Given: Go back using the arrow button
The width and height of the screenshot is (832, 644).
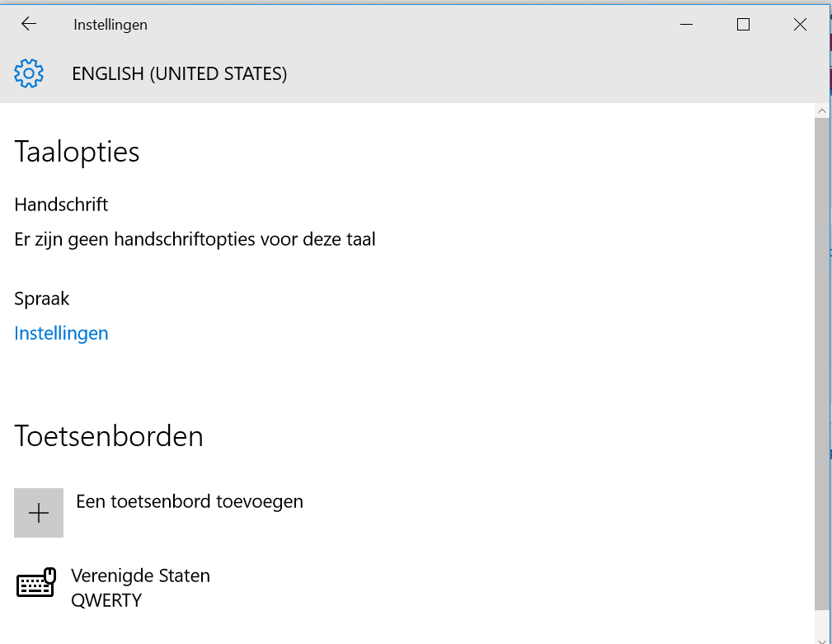Looking at the screenshot, I should click(29, 25).
